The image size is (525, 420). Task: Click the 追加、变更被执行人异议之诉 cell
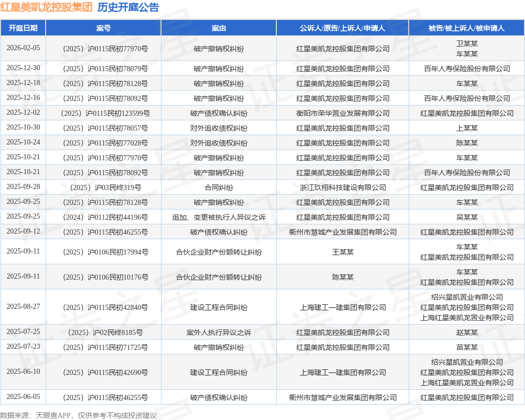[218, 217]
